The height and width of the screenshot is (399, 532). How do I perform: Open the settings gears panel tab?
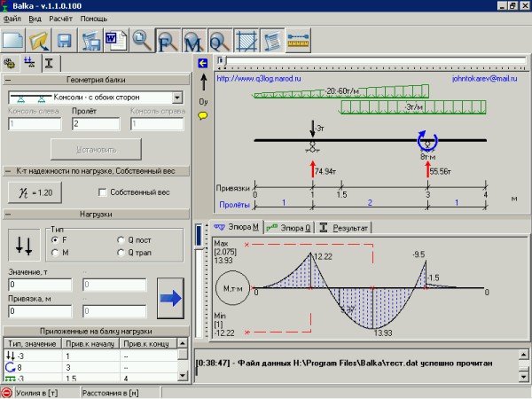(x=10, y=63)
